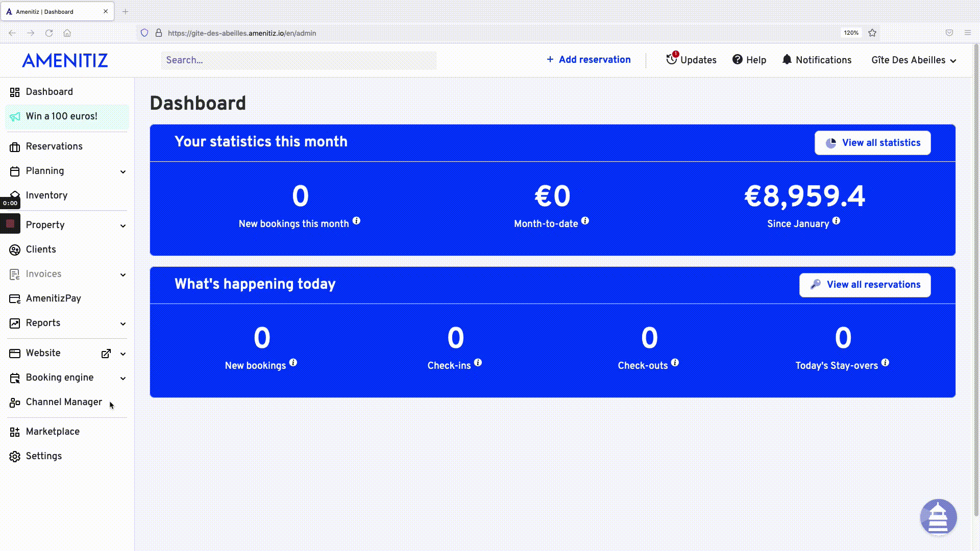Click the Website browser window icon
Image resolution: width=980 pixels, height=551 pixels.
coord(15,354)
